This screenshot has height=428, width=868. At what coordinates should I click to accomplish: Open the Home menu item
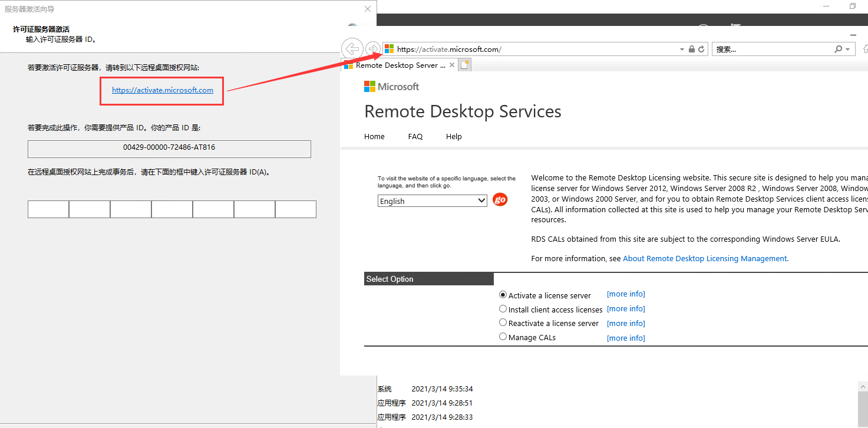[x=374, y=136]
